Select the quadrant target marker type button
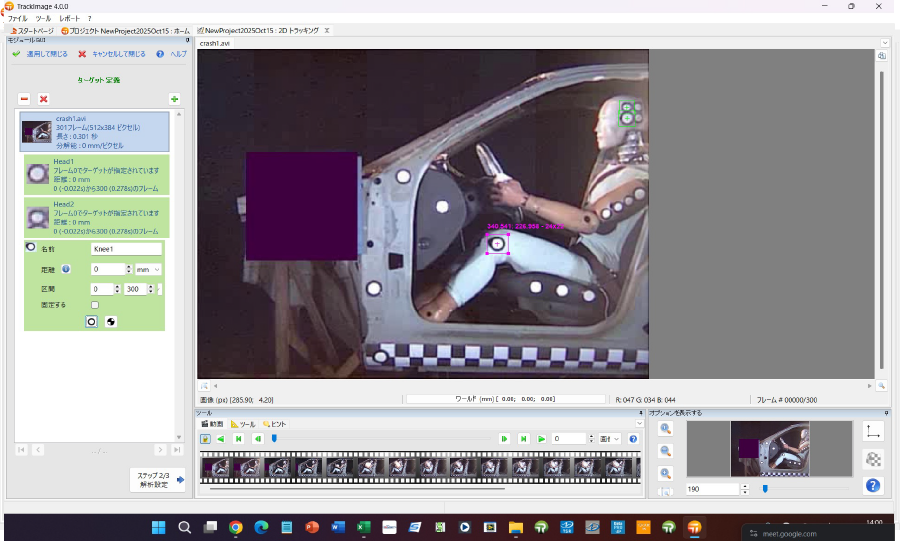This screenshot has width=900, height=541. click(x=110, y=321)
